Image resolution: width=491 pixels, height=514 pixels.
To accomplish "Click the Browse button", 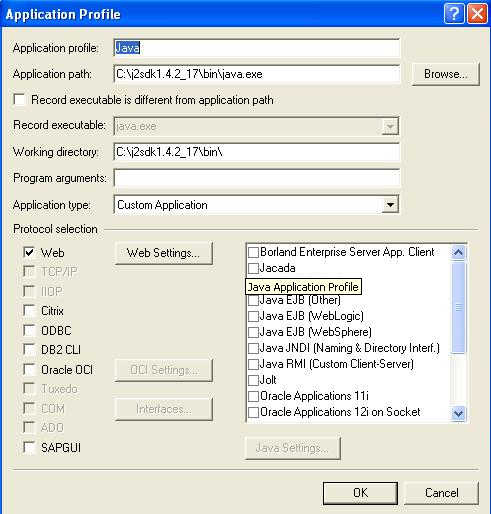I will point(446,74).
